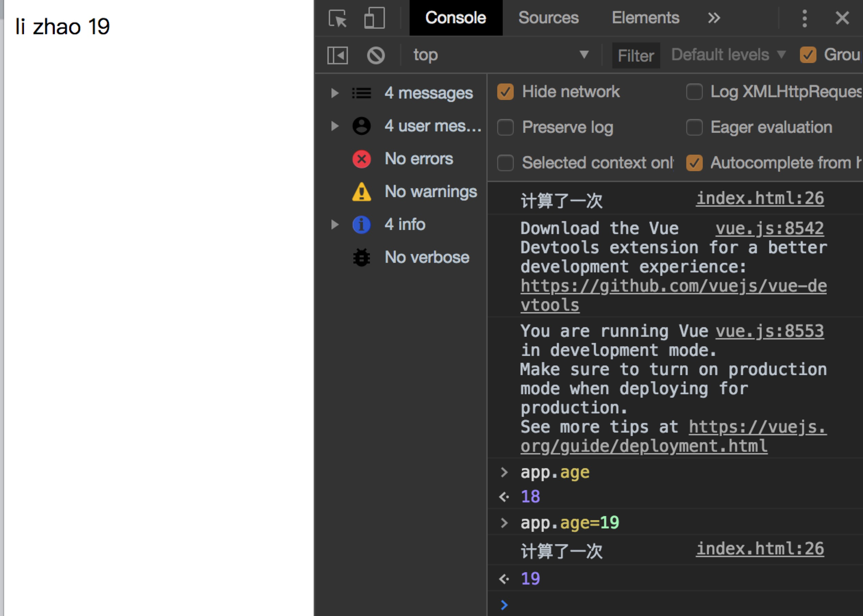863x616 pixels.
Task: Hide the console sidebar panel icon
Action: pos(337,55)
